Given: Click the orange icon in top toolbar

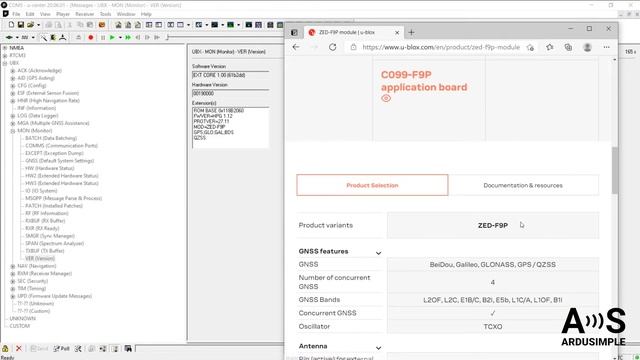Looking at the screenshot, I should (102, 25).
